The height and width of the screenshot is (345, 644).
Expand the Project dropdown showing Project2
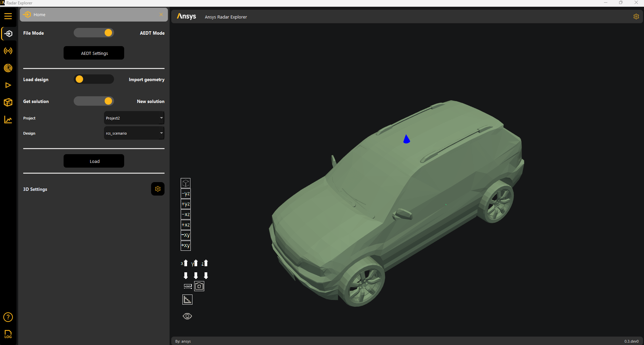coord(134,118)
